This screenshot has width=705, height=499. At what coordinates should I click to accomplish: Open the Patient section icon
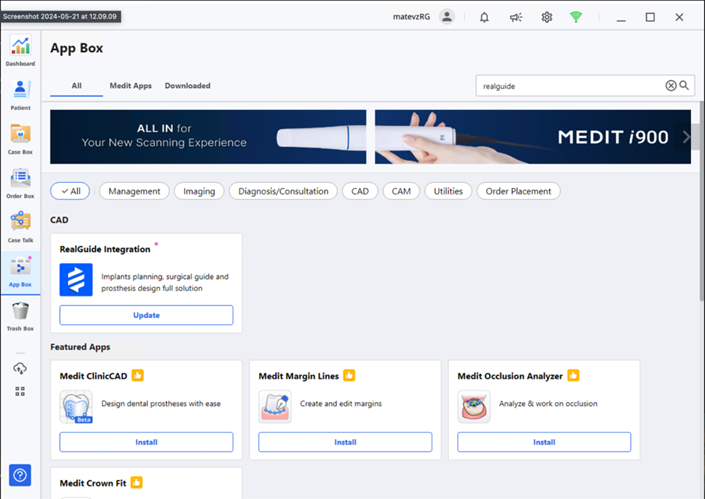click(20, 92)
